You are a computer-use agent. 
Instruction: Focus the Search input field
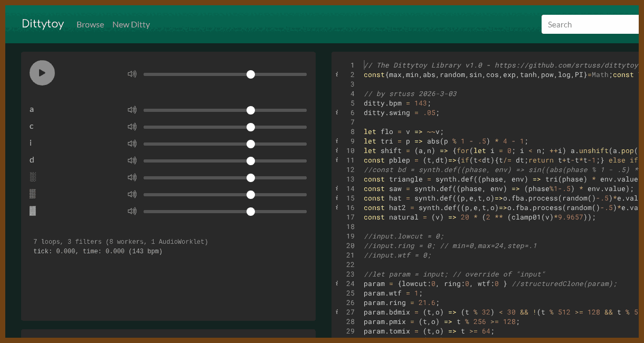pos(590,24)
